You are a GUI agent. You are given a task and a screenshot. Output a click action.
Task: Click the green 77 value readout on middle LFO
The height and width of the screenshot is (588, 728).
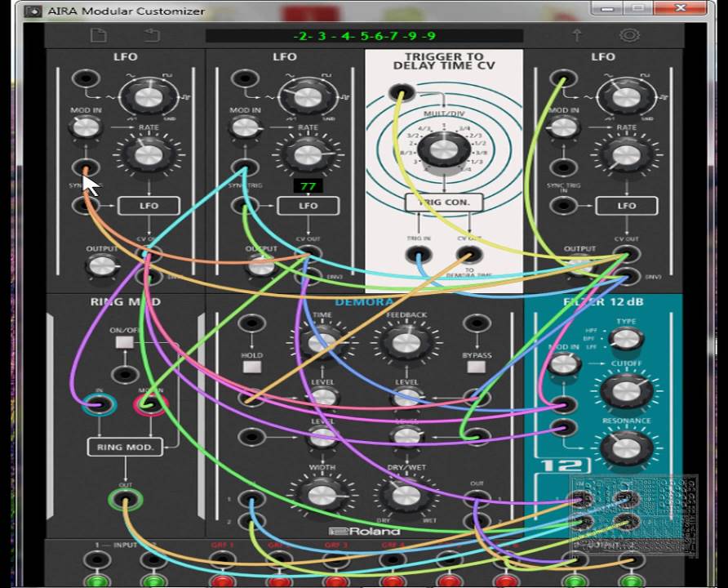(308, 187)
